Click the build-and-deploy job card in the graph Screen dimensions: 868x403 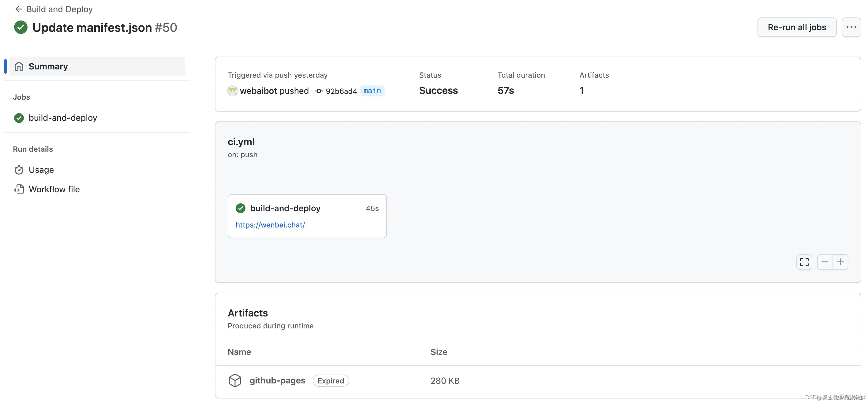[285, 209]
